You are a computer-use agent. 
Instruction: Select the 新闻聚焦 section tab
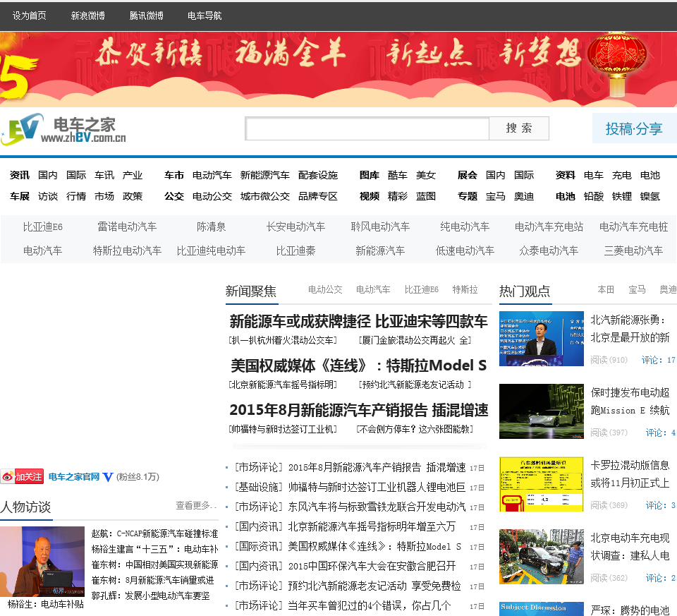251,291
